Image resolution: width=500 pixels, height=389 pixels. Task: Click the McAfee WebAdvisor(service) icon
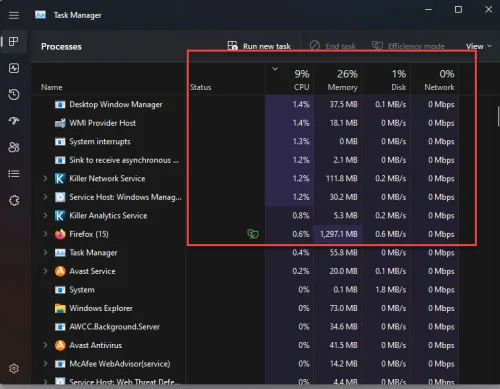pos(60,364)
